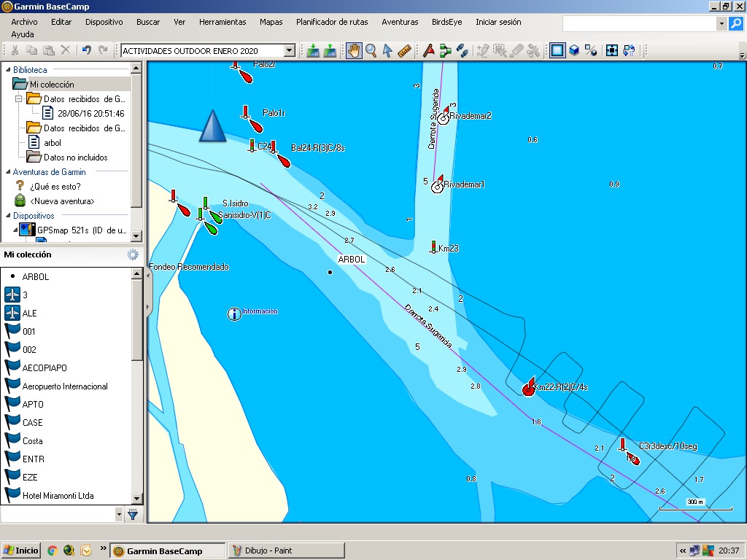Click the full screen map icon

click(x=612, y=50)
